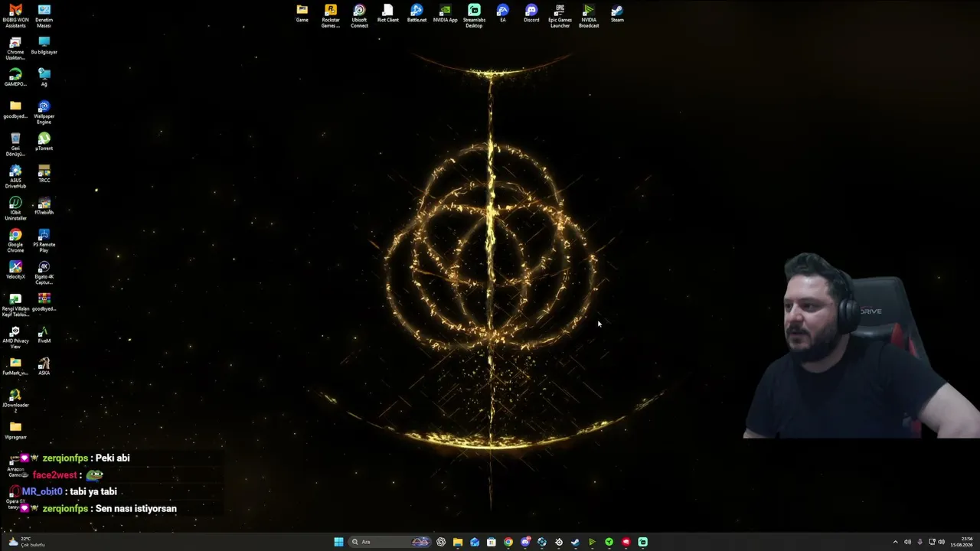Click the microphone icon in system tray
Screen dimensions: 980x551
[x=920, y=542]
